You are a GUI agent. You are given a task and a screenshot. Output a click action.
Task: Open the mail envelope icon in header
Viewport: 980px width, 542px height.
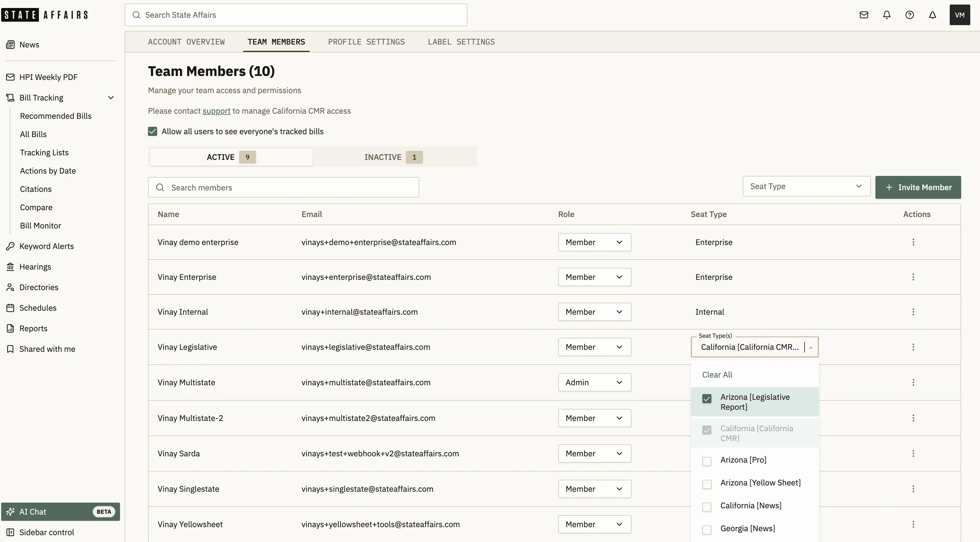point(864,15)
